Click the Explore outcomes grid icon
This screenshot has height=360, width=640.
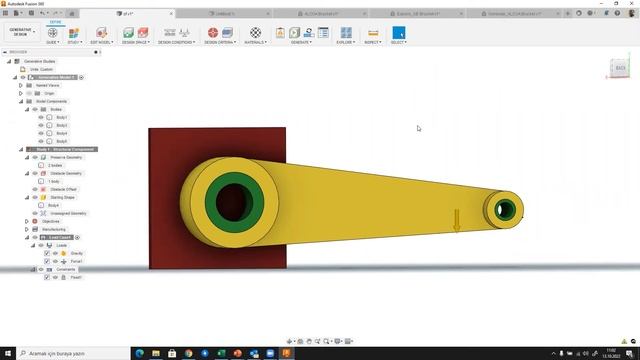[346, 33]
